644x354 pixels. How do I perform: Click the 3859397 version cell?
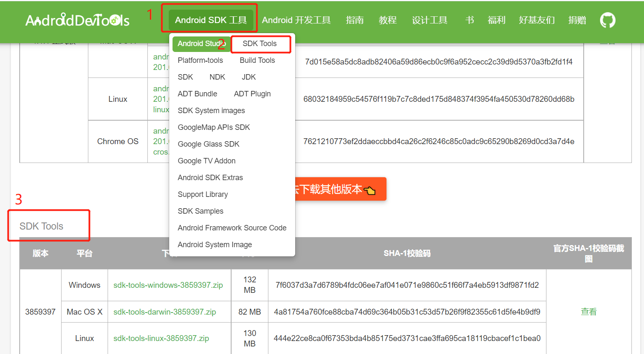tap(40, 312)
